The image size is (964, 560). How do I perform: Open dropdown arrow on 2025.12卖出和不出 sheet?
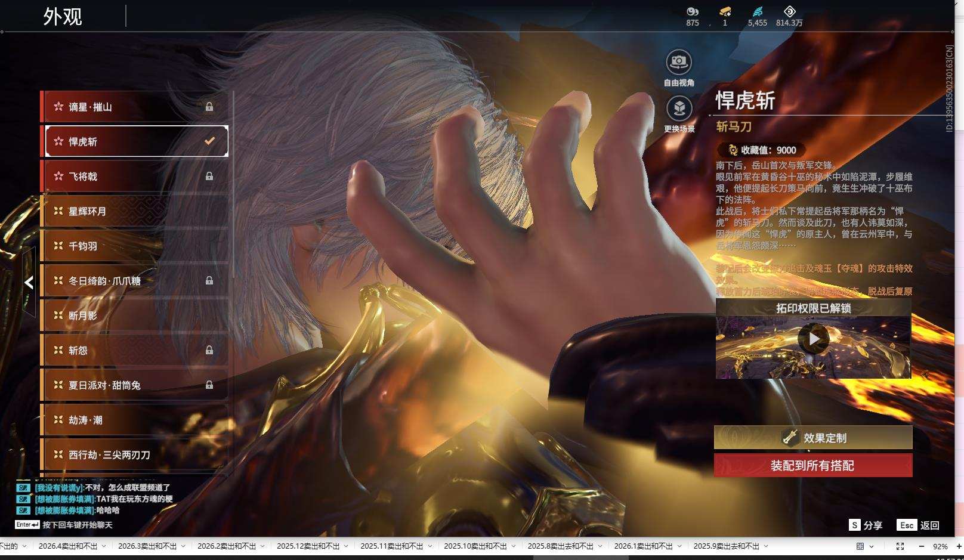346,546
